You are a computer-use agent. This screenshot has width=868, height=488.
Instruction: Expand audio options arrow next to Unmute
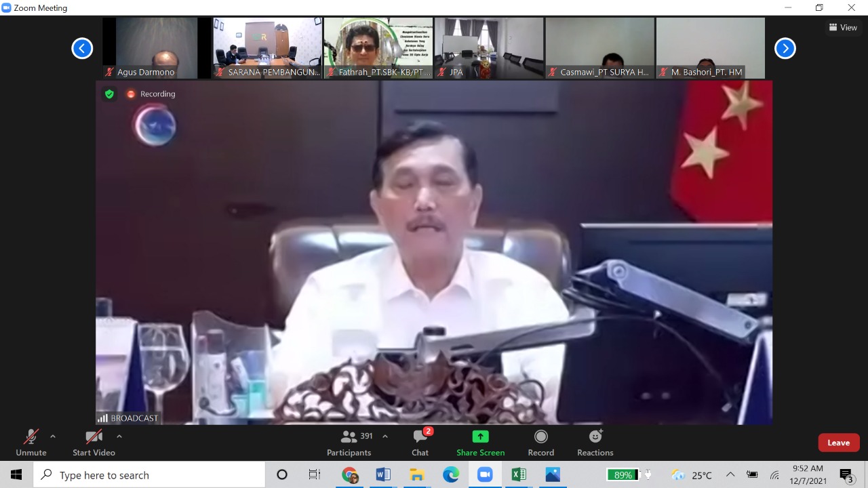[x=53, y=436]
